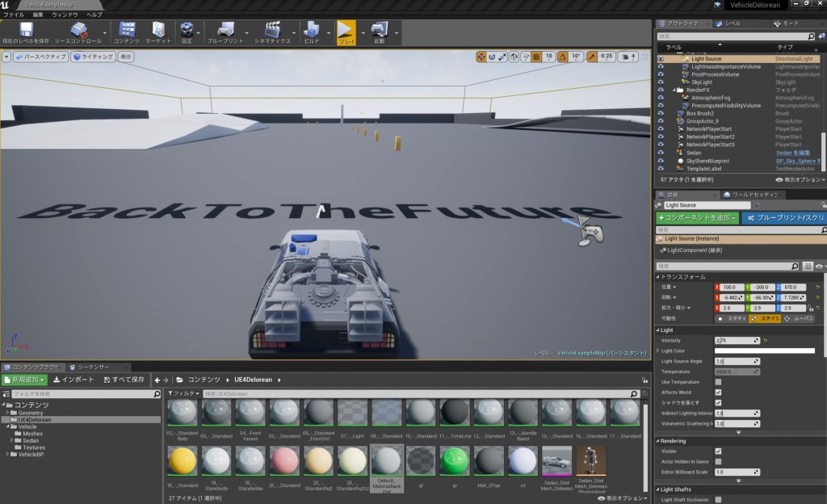Toggle scale snapping icon in viewport
This screenshot has height=504, width=827.
click(592, 57)
